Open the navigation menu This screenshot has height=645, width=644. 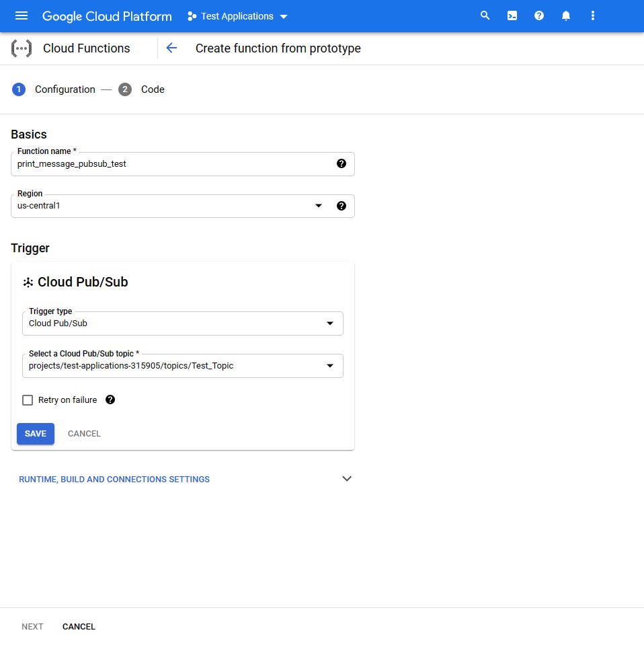click(x=21, y=15)
